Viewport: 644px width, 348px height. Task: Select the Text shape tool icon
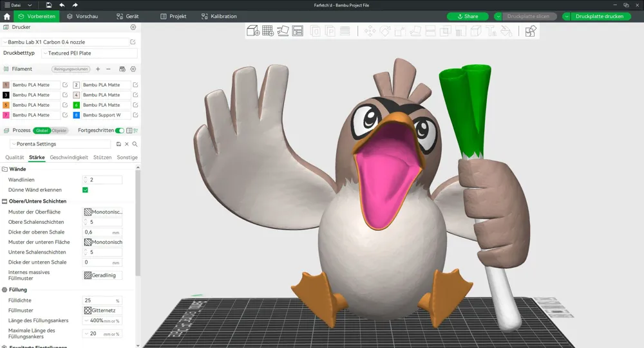(x=491, y=31)
